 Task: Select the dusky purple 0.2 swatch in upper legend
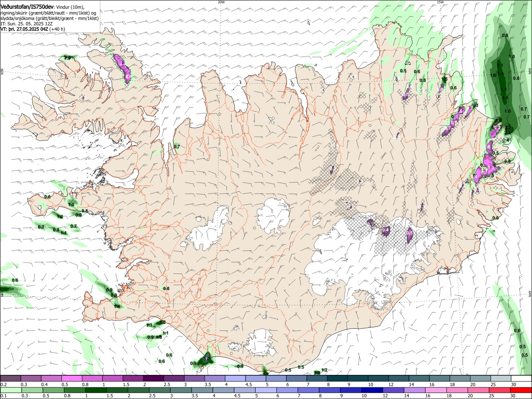pos(10,379)
